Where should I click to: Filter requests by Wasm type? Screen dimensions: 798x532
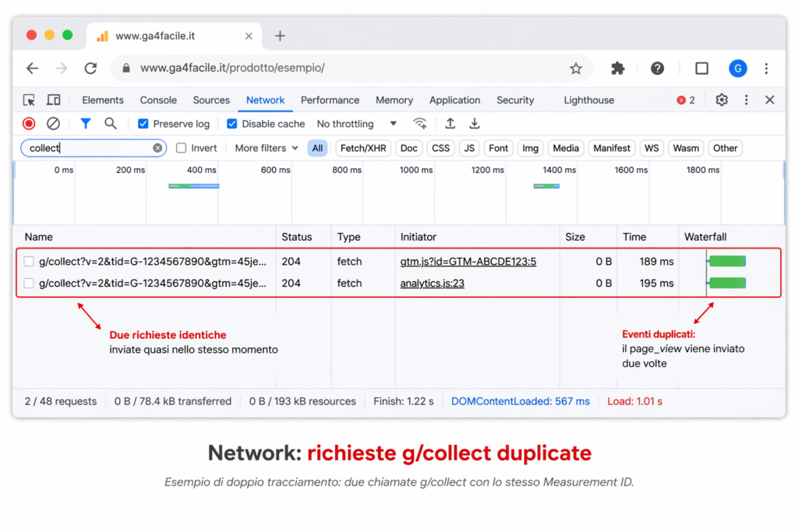click(x=686, y=148)
